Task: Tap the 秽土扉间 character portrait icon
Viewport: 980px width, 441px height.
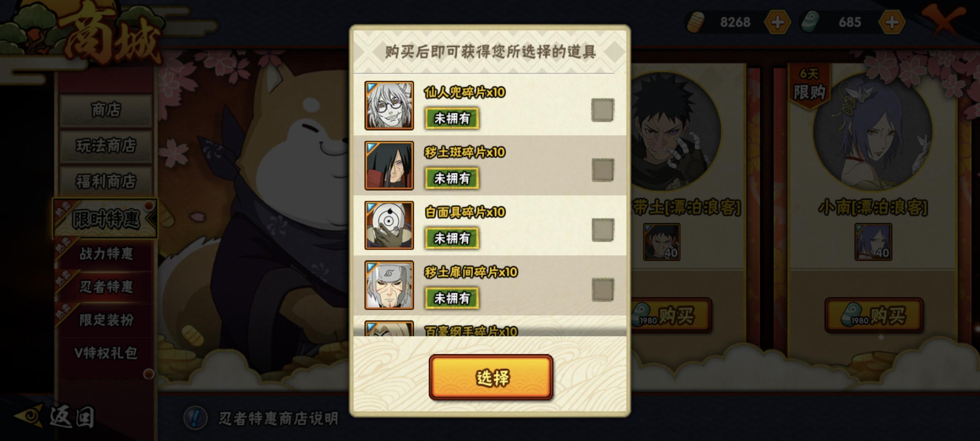Action: [x=389, y=285]
